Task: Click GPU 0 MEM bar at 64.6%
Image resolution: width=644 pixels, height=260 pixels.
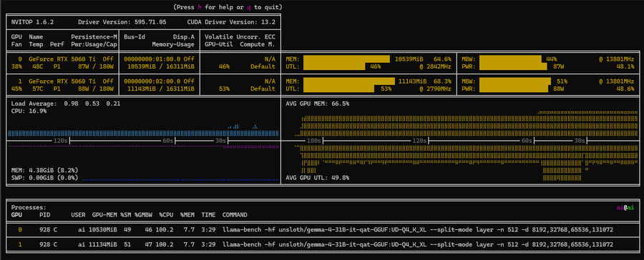Action: coord(346,59)
